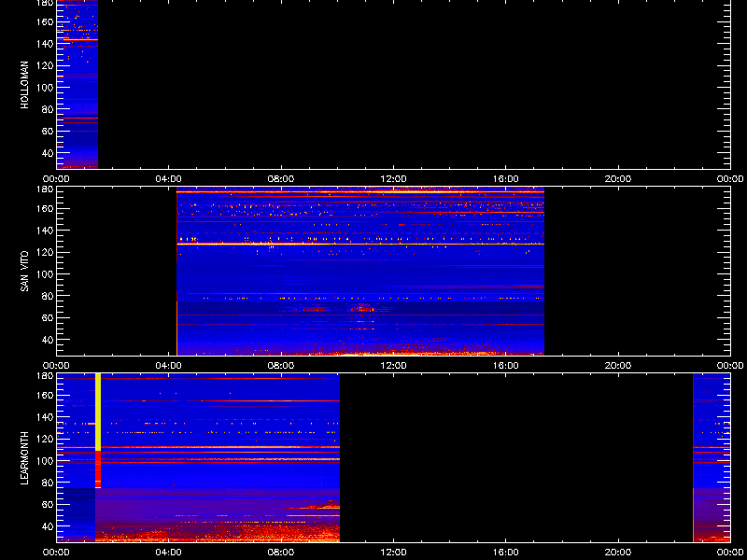The height and width of the screenshot is (560, 747).
Task: Click the 08:00 time label under Learmonth panel
Action: pyautogui.click(x=281, y=553)
